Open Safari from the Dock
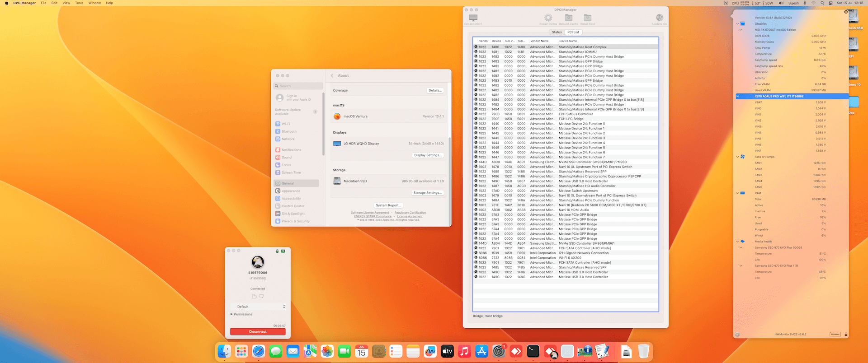868x363 pixels. click(x=259, y=351)
